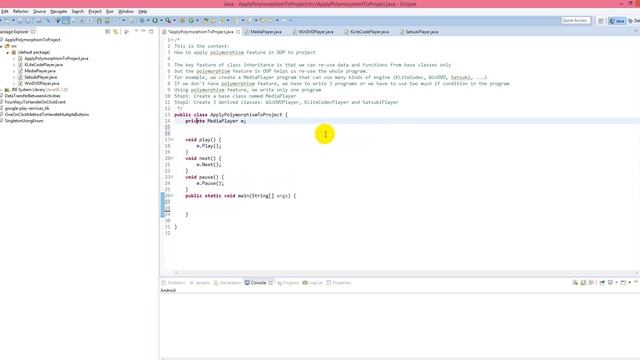The height and width of the screenshot is (360, 640).
Task: Click the Debug bug icon in toolbar
Action: (142, 20)
